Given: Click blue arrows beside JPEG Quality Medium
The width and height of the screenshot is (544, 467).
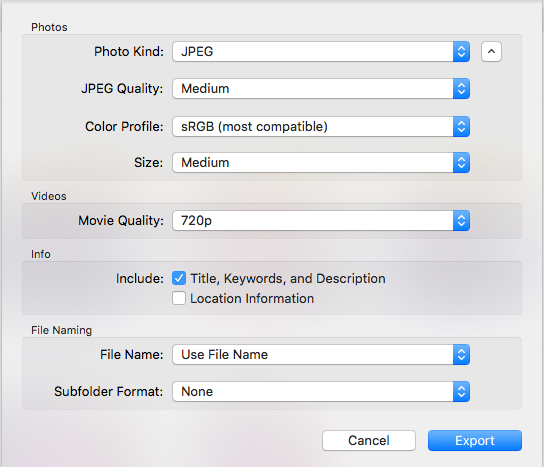Looking at the screenshot, I should click(461, 89).
